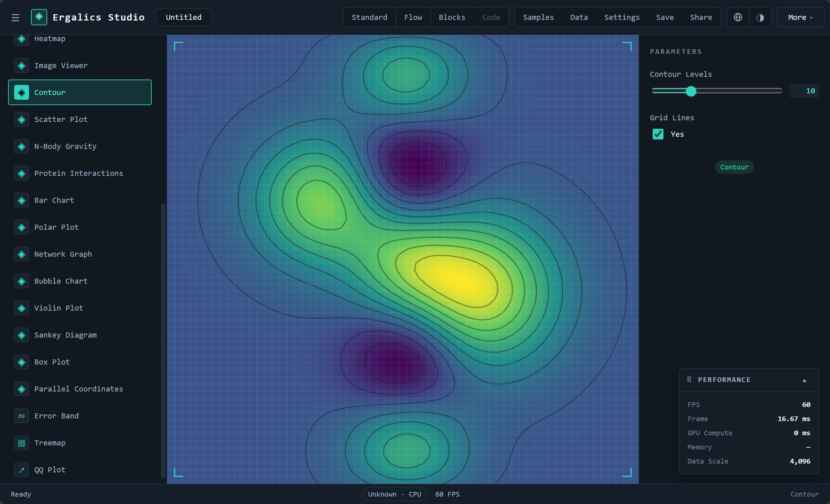Collapse the Performance panel
Image resolution: width=830 pixels, height=504 pixels.
coord(804,380)
